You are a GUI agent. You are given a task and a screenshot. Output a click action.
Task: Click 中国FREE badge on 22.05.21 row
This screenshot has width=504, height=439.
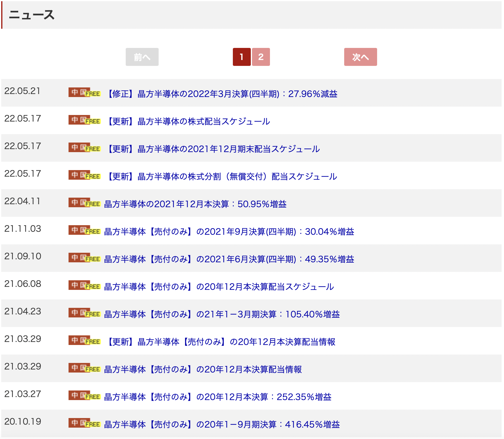click(x=85, y=93)
